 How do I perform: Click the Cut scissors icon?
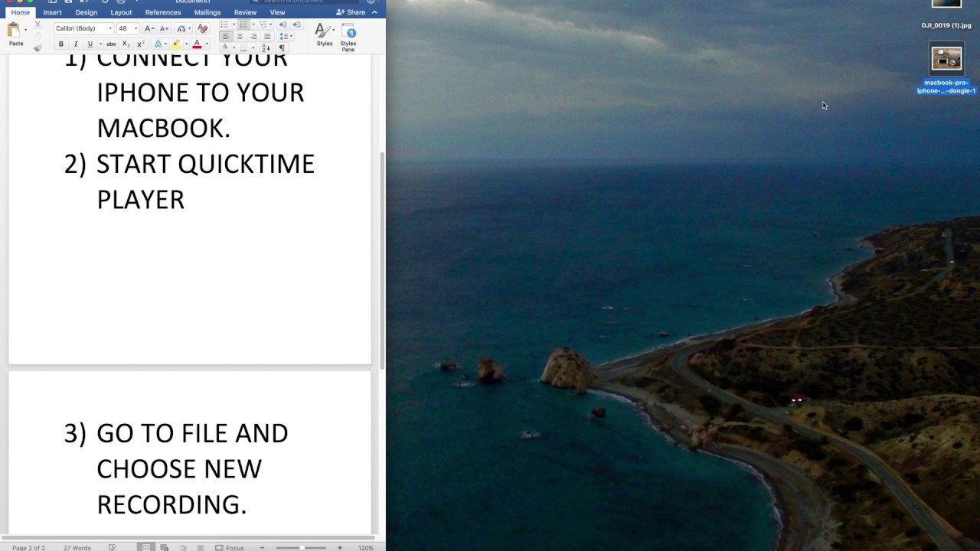[38, 24]
